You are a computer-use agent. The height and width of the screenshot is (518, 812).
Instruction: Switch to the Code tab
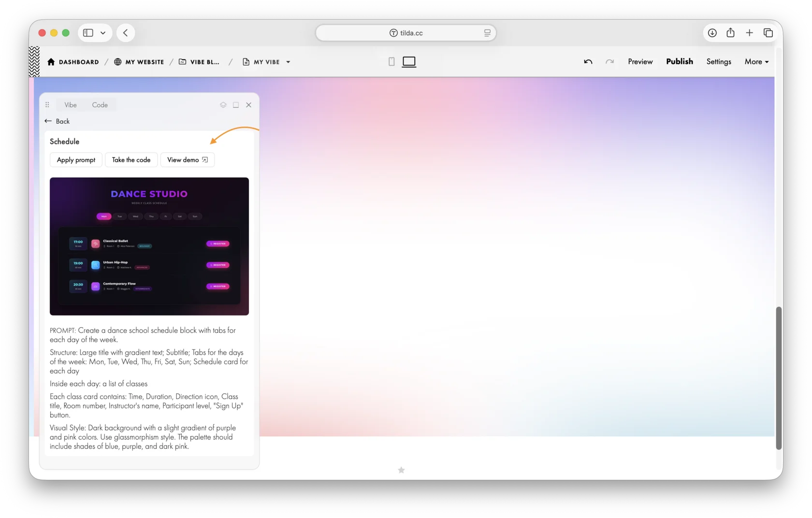pyautogui.click(x=100, y=105)
